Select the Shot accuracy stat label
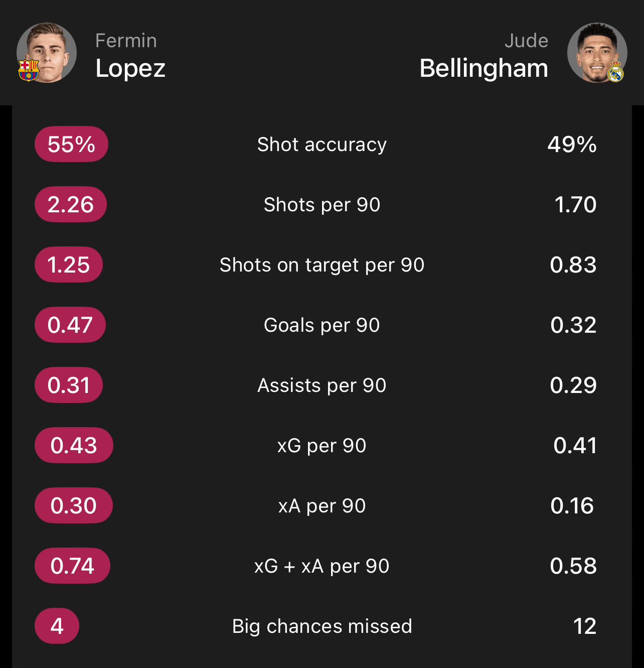The image size is (644, 668). (x=322, y=145)
